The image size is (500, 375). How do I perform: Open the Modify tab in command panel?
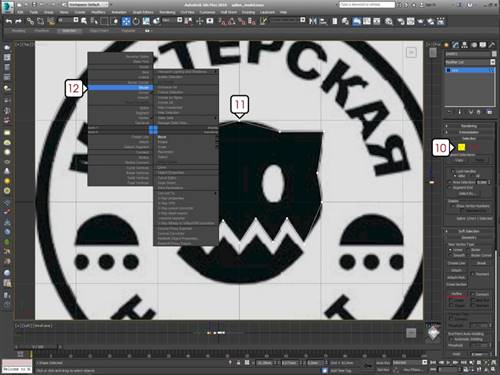point(455,45)
